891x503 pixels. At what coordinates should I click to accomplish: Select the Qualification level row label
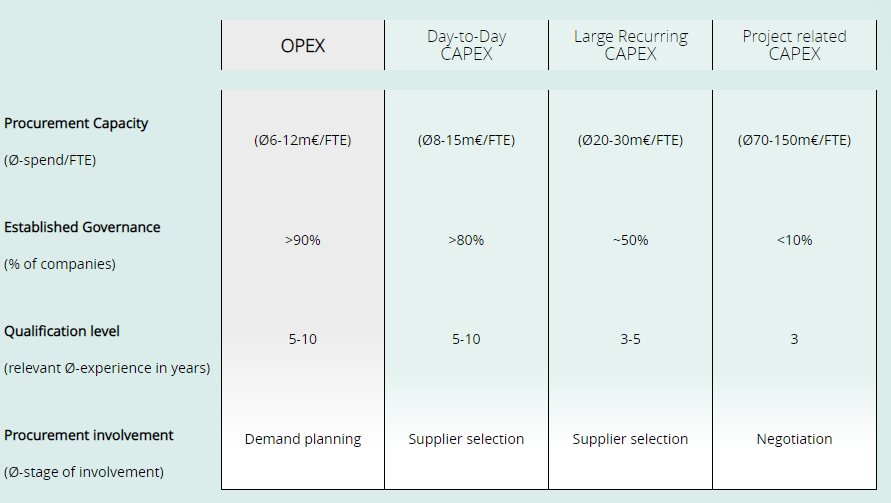tap(62, 331)
